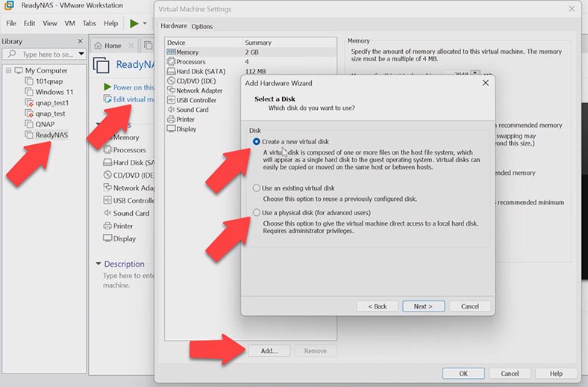
Task: Collapse the Description section
Action: coord(98,264)
